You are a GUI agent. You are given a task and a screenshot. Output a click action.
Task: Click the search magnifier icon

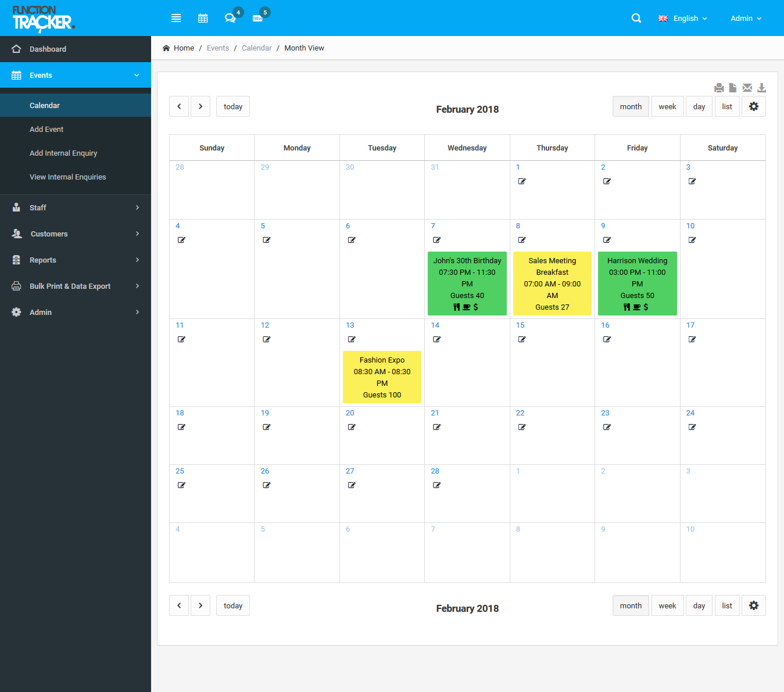[636, 18]
